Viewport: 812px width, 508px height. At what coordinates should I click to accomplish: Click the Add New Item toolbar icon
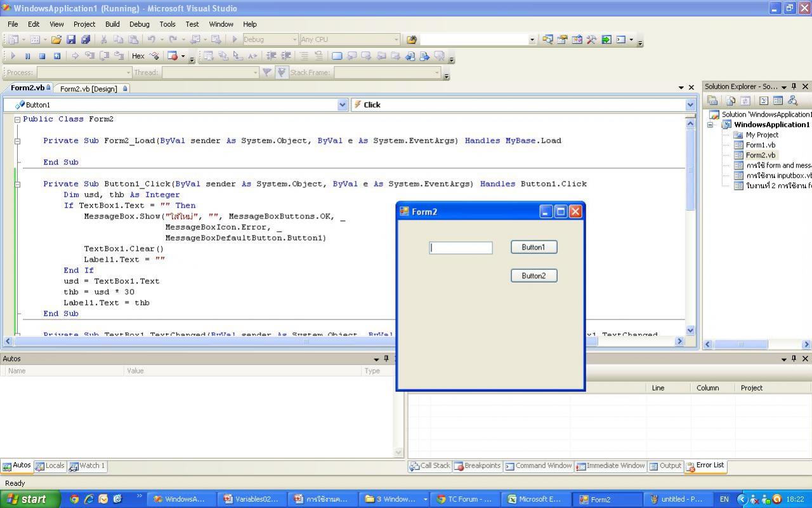point(35,39)
